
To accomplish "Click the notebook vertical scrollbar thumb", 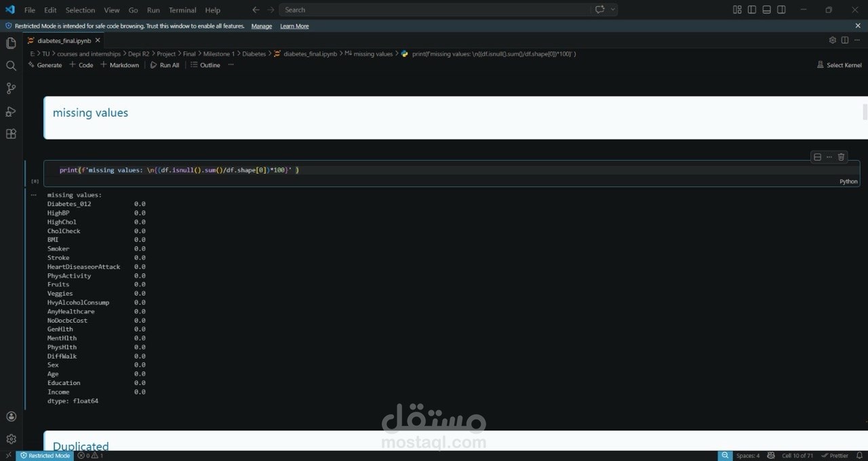I will tap(865, 112).
